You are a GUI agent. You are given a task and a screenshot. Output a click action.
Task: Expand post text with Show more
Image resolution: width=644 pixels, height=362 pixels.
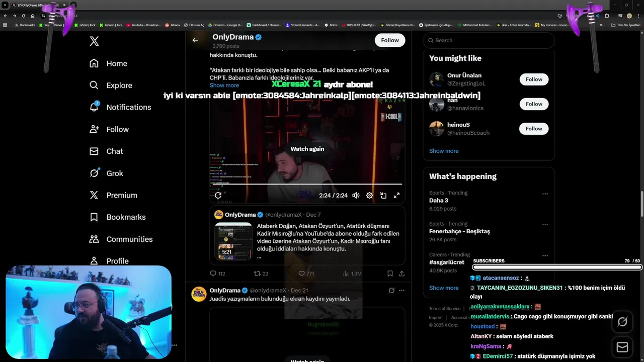(224, 85)
